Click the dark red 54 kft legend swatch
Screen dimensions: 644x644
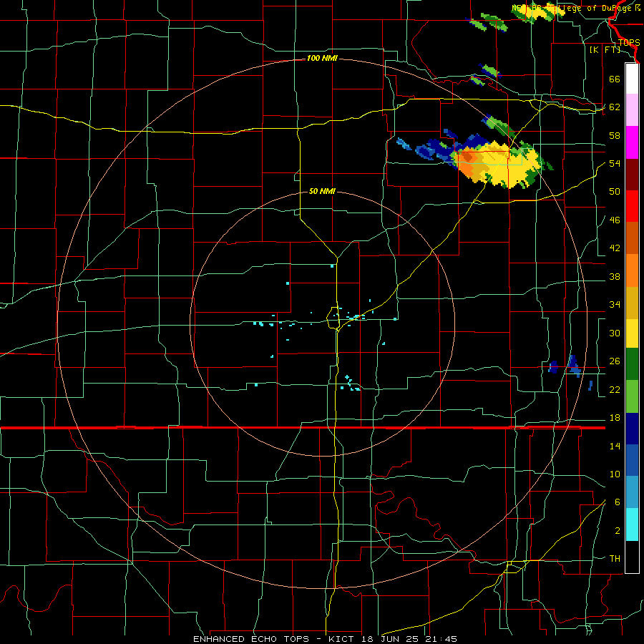pos(632,174)
